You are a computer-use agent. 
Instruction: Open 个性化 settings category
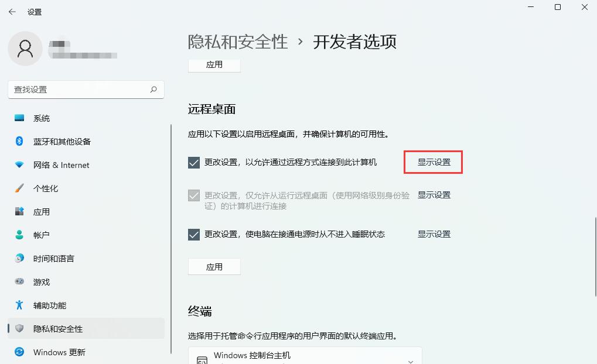point(86,188)
